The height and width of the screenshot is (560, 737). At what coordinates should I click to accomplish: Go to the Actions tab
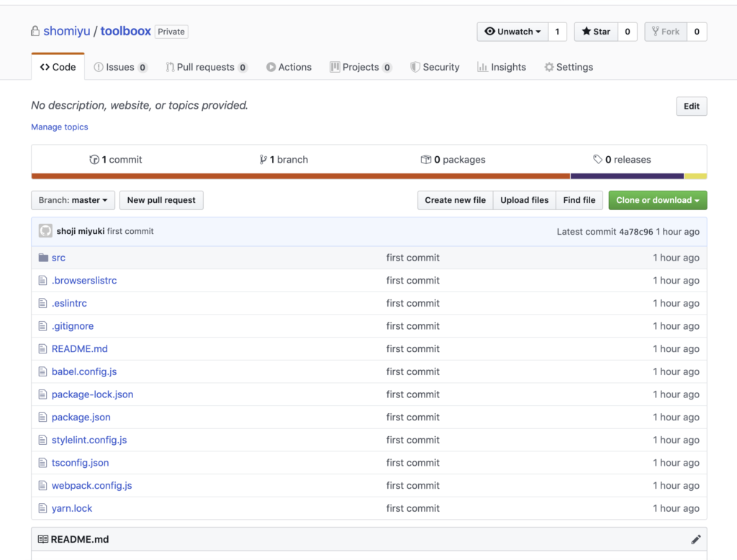tap(289, 67)
